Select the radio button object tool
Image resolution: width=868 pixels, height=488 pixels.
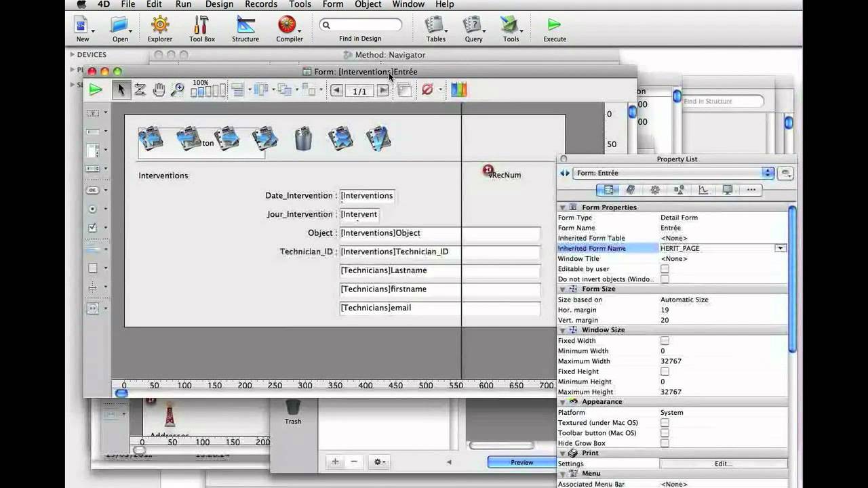(93, 209)
